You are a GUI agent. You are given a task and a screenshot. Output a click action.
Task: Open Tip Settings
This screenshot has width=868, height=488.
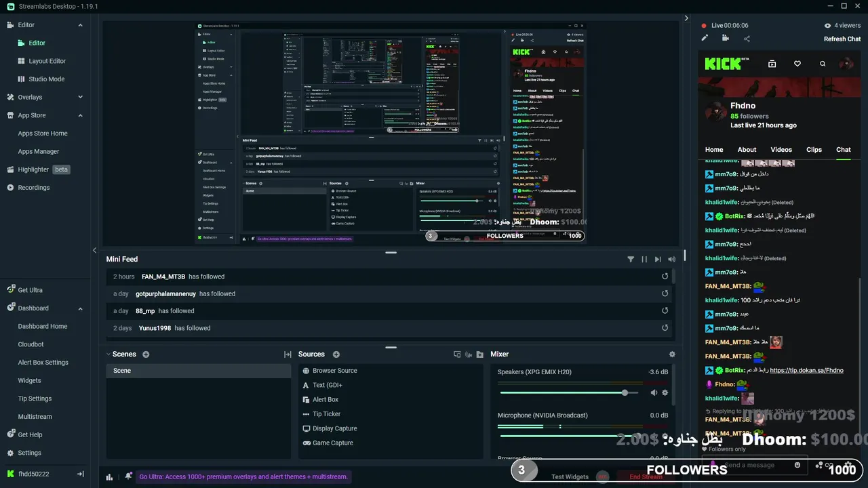(x=35, y=399)
